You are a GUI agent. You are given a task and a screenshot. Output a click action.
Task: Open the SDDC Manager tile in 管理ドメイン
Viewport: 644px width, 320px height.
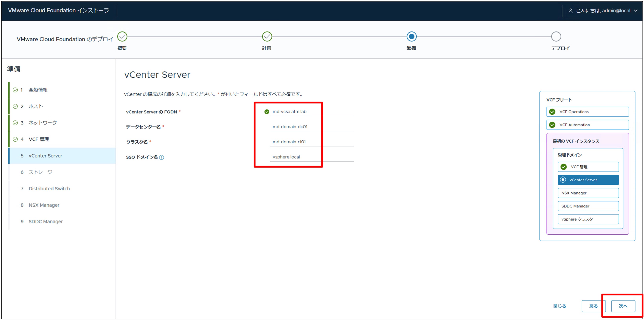(x=588, y=206)
